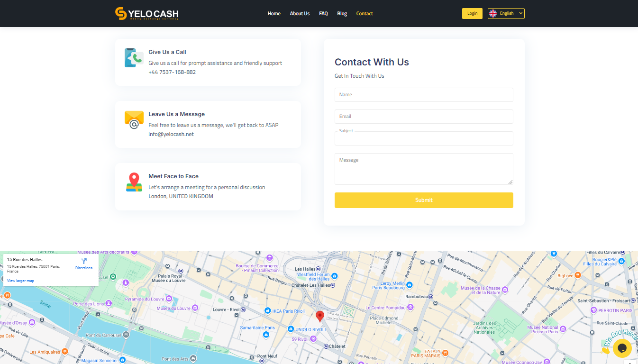Image resolution: width=638 pixels, height=364 pixels.
Task: Focus the Email input field
Action: (x=424, y=117)
